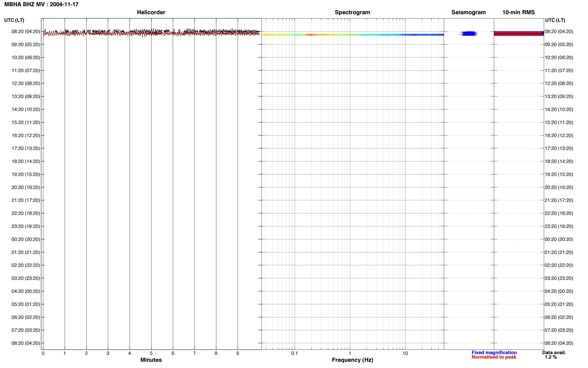The width and height of the screenshot is (588, 368).
Task: Click the right '11:20 (07:20)' time label
Action: (559, 71)
